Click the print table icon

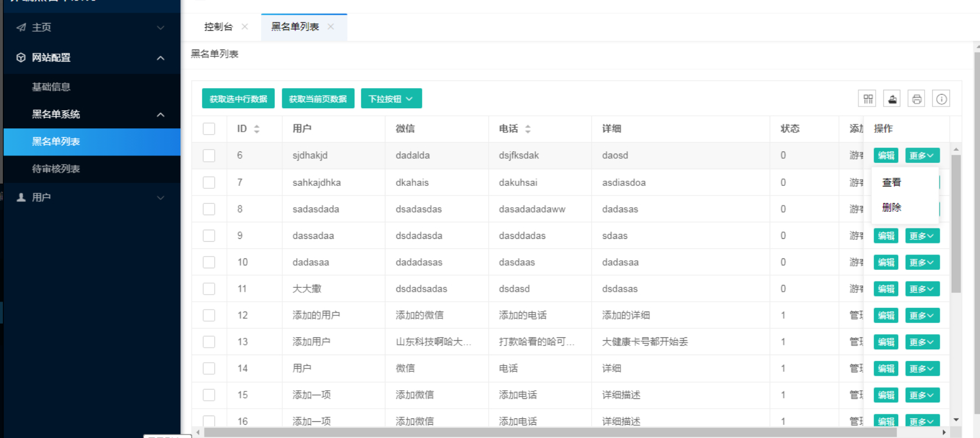pyautogui.click(x=917, y=99)
